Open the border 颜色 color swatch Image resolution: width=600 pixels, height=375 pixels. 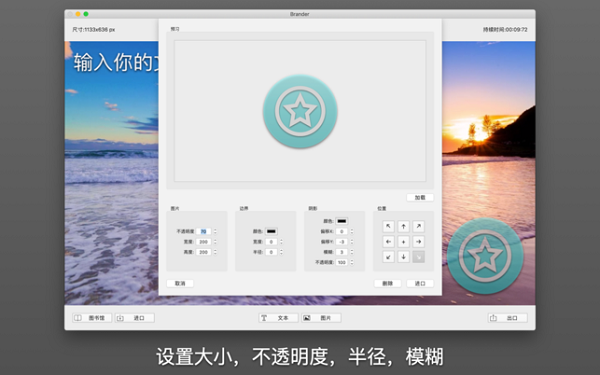271,231
